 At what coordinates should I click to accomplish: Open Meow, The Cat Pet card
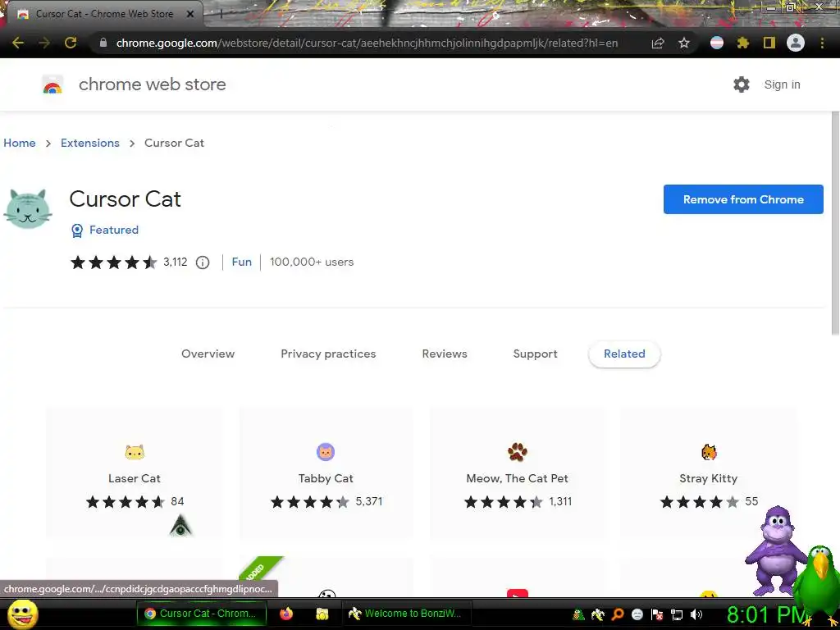pos(518,472)
